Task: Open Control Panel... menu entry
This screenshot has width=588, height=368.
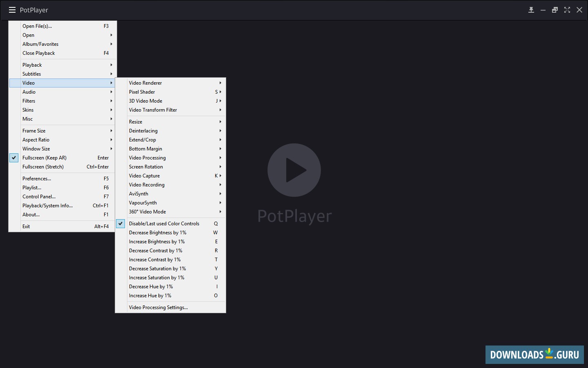Action: pyautogui.click(x=62, y=197)
